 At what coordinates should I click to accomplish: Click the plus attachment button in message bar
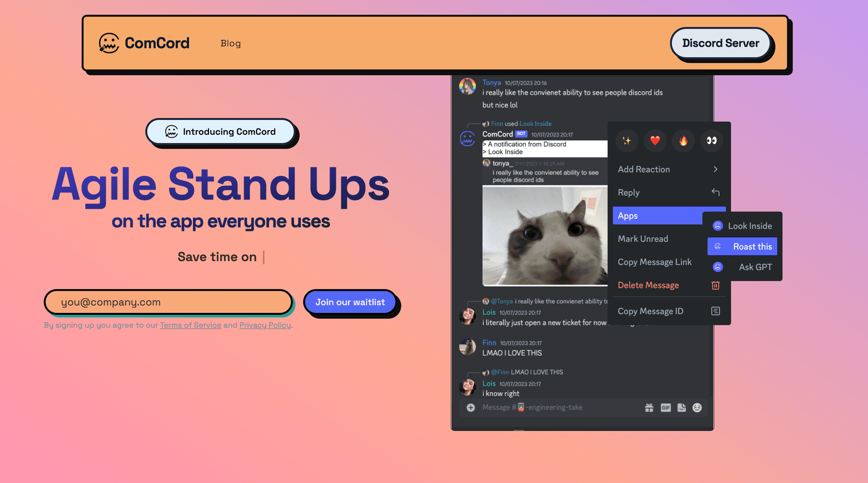click(x=471, y=407)
